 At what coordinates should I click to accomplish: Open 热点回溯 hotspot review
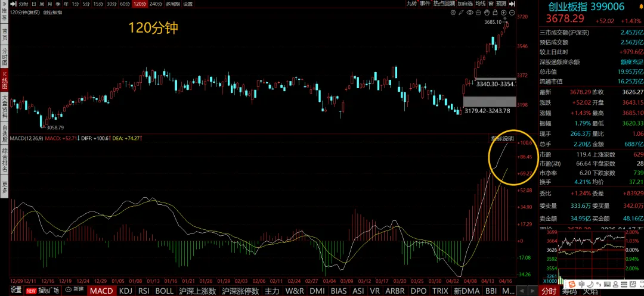click(444, 4)
